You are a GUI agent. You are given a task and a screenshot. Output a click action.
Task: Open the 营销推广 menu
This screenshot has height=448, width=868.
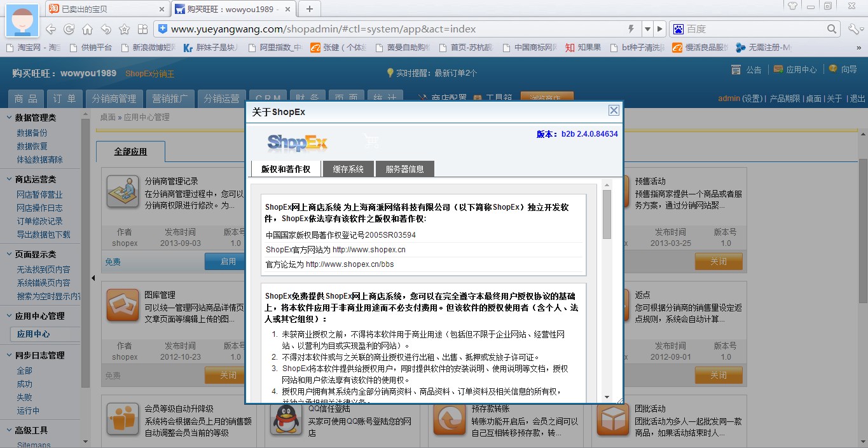(170, 98)
